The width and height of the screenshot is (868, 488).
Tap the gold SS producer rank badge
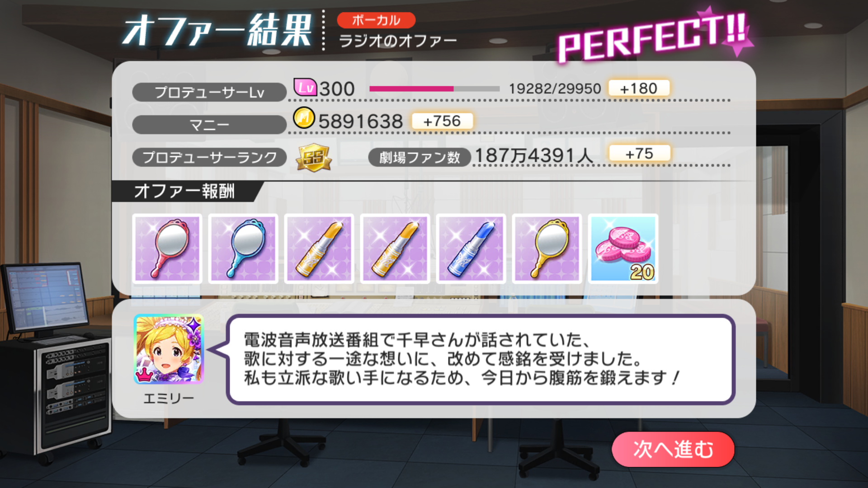(x=313, y=158)
